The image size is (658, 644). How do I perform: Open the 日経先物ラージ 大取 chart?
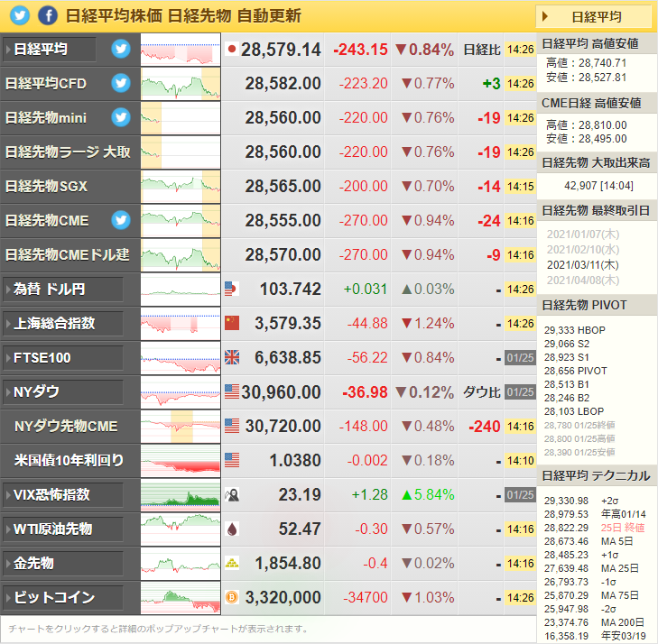coord(181,152)
